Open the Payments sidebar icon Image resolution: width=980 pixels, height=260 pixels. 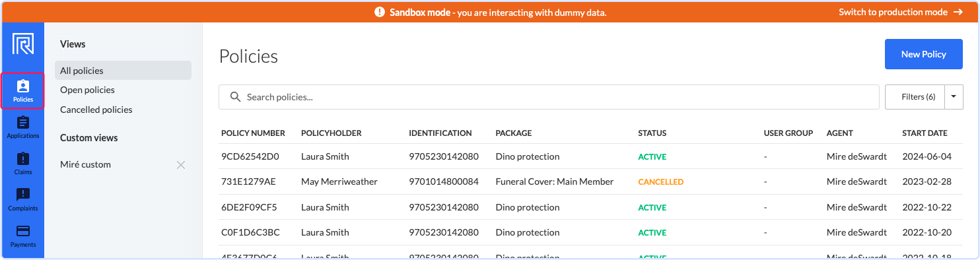point(23,236)
